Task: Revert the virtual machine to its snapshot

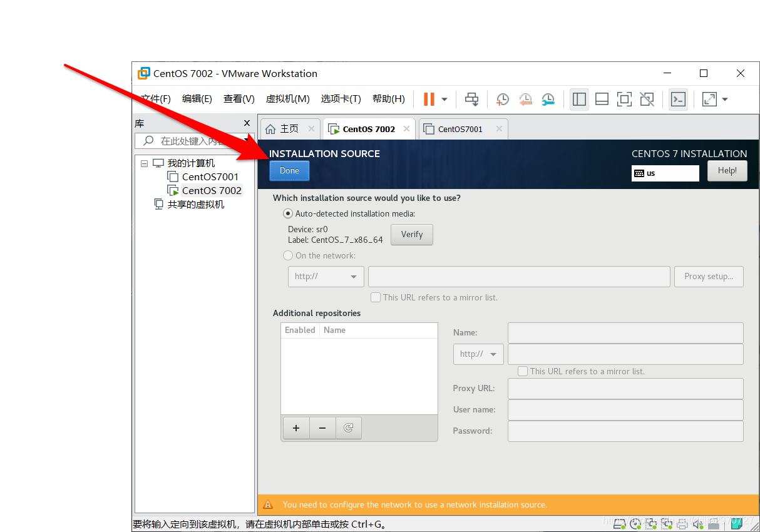Action: click(x=525, y=99)
